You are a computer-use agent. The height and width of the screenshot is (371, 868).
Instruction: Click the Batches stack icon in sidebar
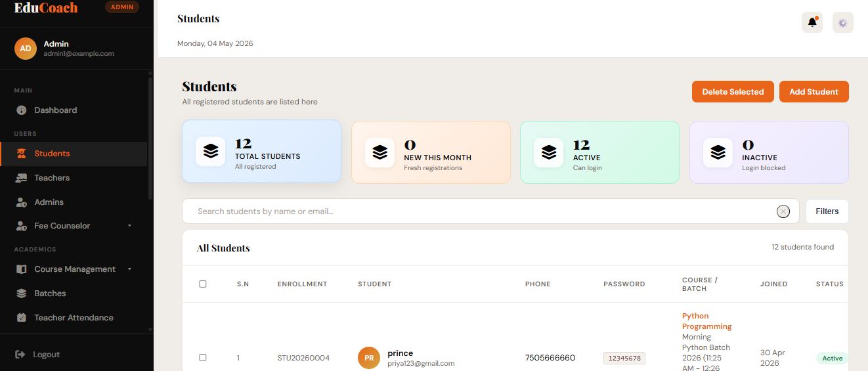[22, 294]
